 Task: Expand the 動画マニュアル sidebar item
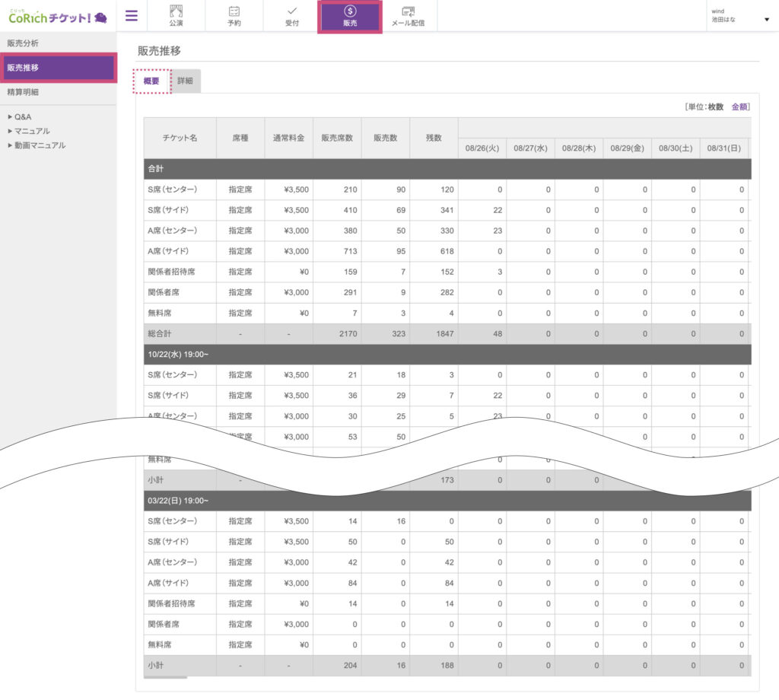(40, 145)
